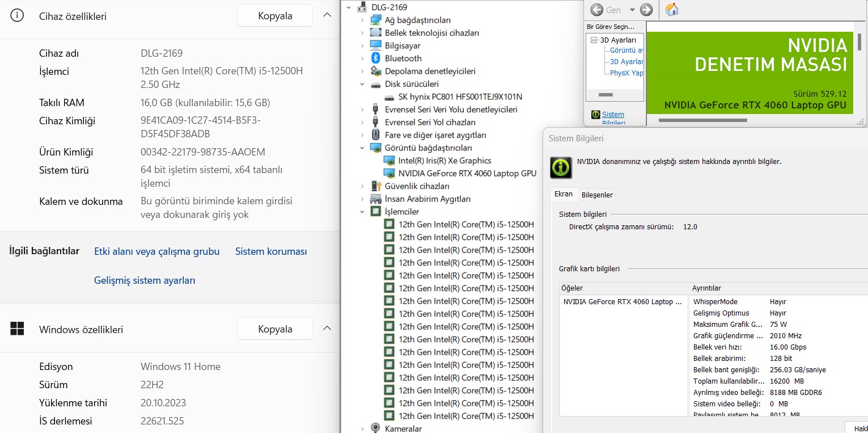Copy Windows specs with the second Kopyala button
This screenshot has height=433, width=868.
pyautogui.click(x=275, y=329)
